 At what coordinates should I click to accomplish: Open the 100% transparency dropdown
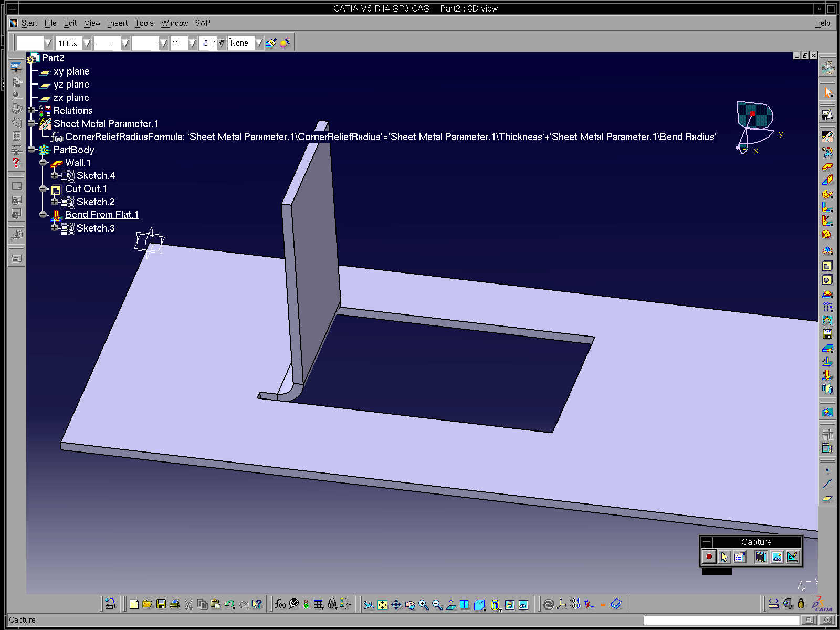(x=87, y=43)
